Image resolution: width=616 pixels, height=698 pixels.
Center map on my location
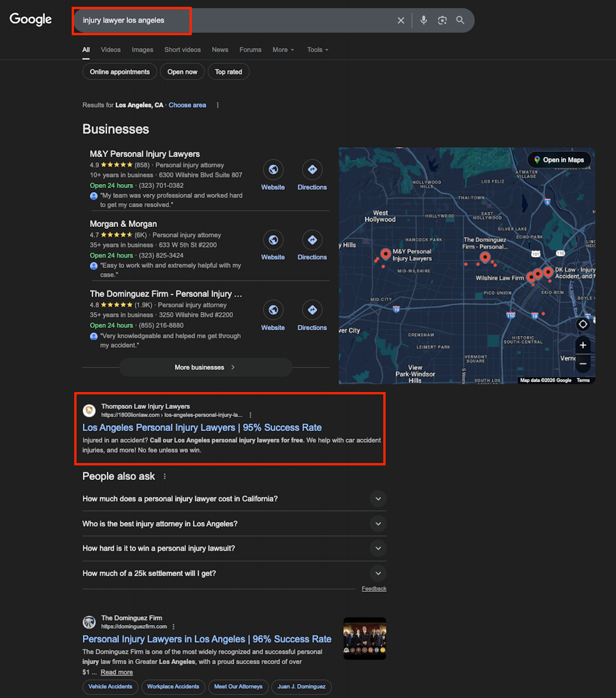[583, 324]
